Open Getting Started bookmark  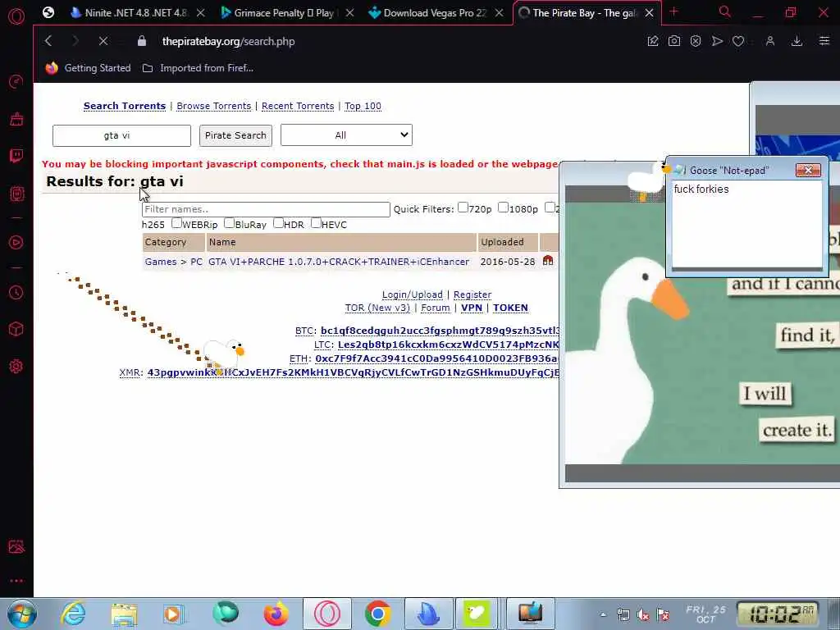89,68
